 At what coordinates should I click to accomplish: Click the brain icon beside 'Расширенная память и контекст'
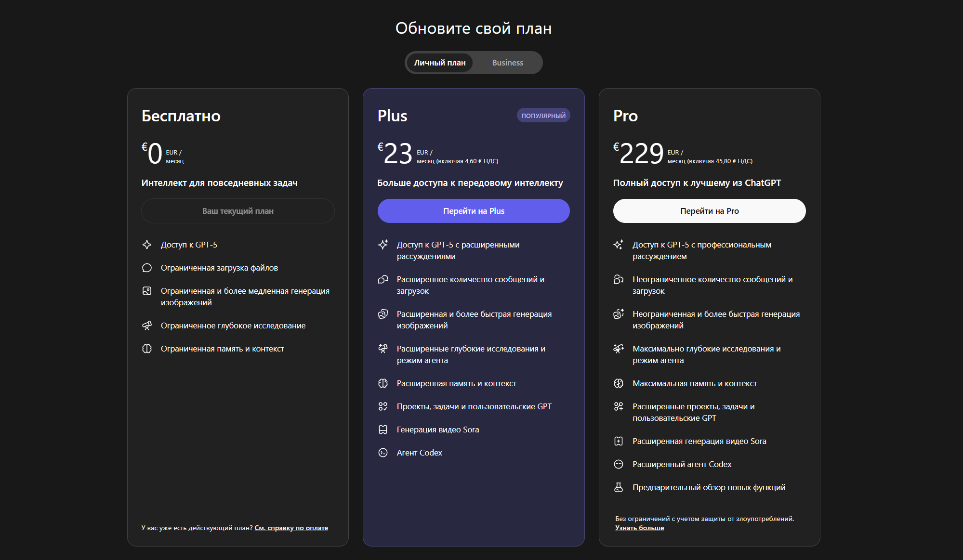tap(383, 383)
